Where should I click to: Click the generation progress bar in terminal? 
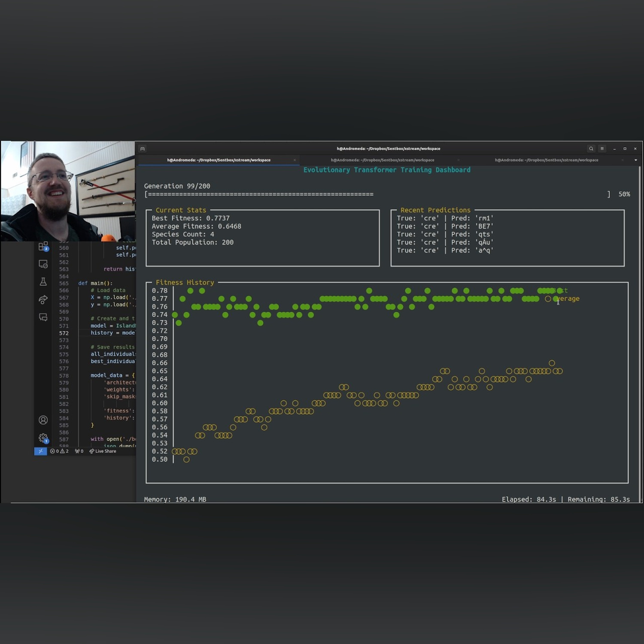point(377,194)
